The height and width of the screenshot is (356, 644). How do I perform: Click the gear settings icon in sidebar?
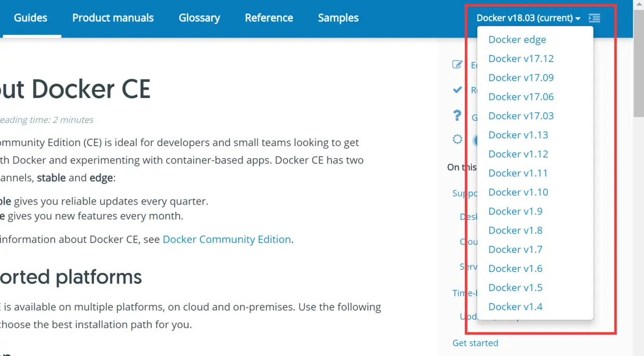pos(457,139)
